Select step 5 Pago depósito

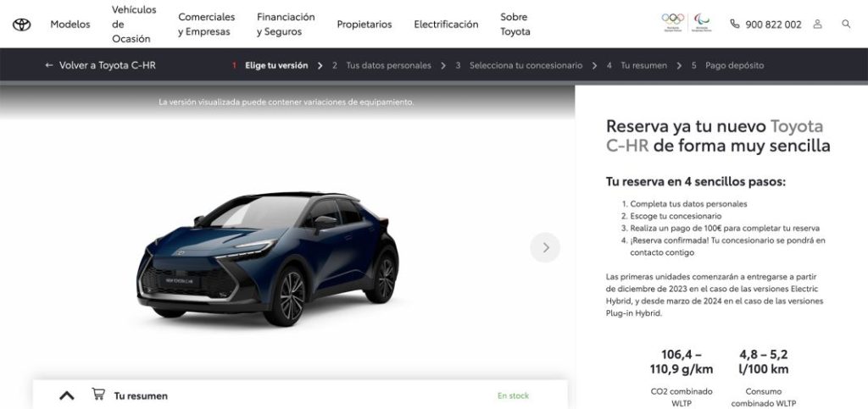(x=727, y=65)
